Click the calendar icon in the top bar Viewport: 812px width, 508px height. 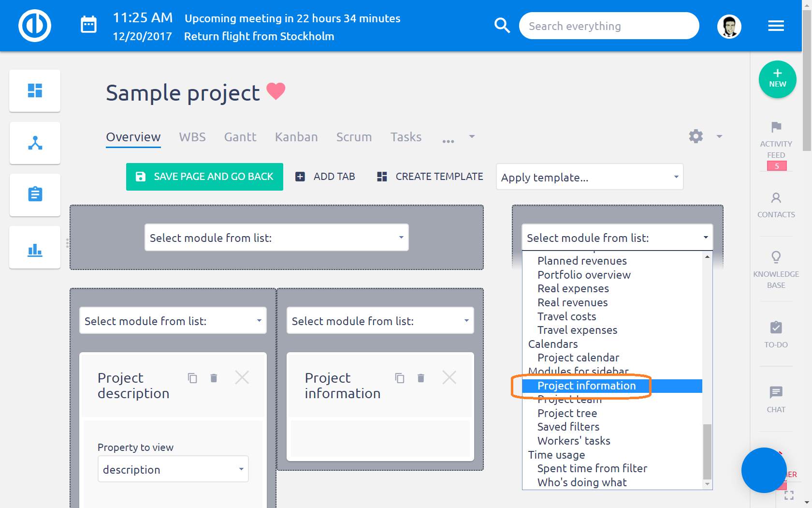coord(88,24)
